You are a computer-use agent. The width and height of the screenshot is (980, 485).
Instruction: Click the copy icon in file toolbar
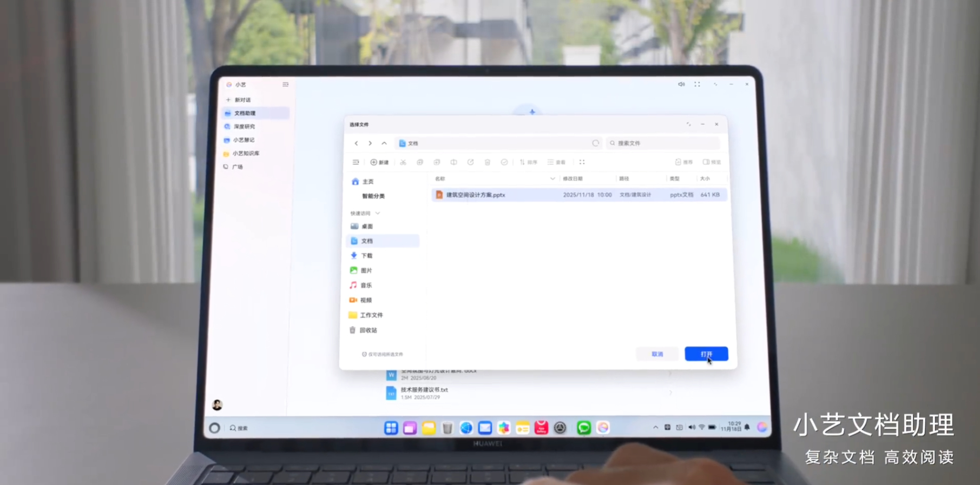(x=420, y=162)
